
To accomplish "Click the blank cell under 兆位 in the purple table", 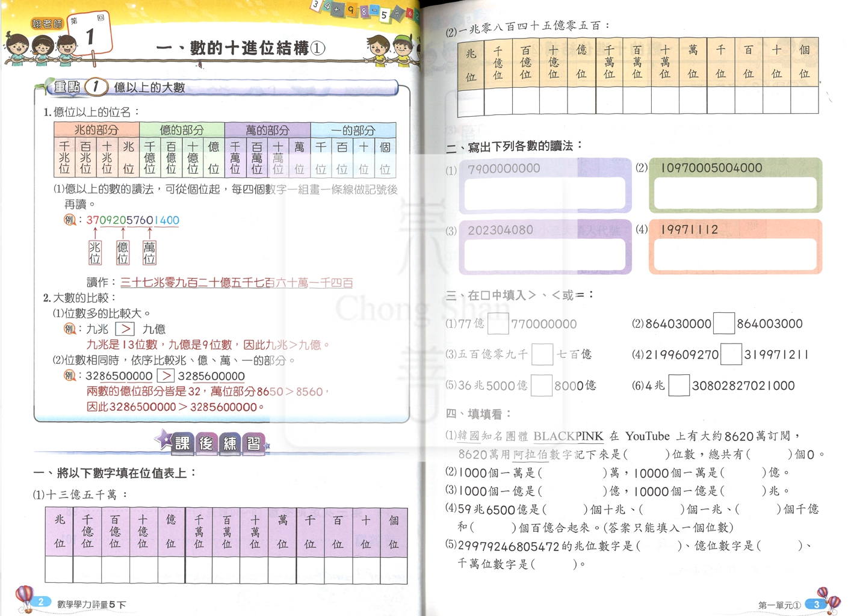I will (59, 570).
